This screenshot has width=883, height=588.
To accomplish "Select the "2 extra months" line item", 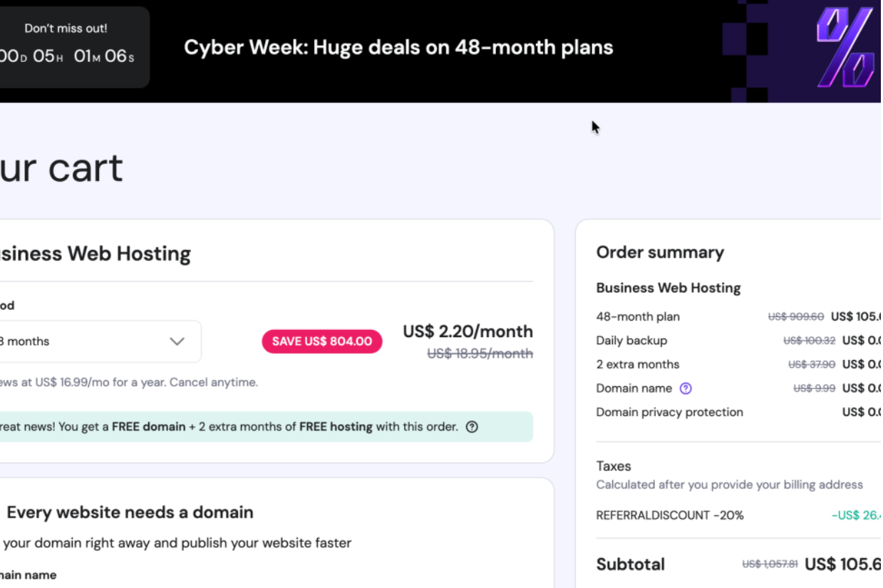I will [x=638, y=364].
